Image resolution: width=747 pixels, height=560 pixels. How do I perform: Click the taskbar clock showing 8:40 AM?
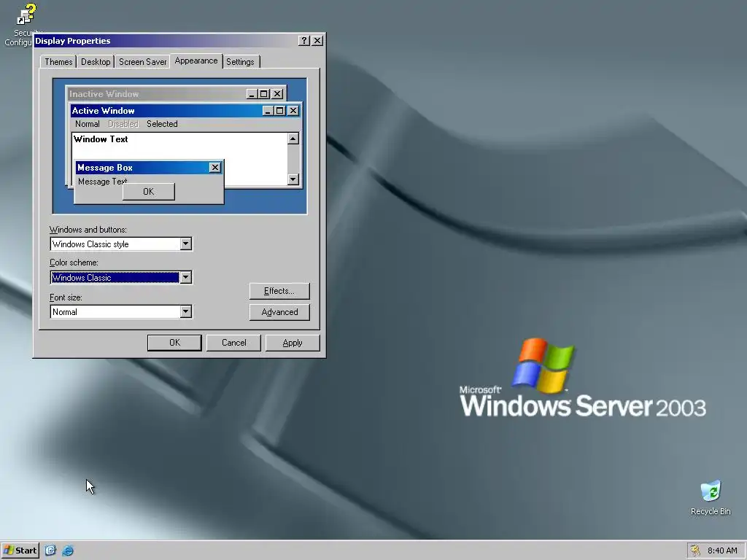pyautogui.click(x=722, y=551)
